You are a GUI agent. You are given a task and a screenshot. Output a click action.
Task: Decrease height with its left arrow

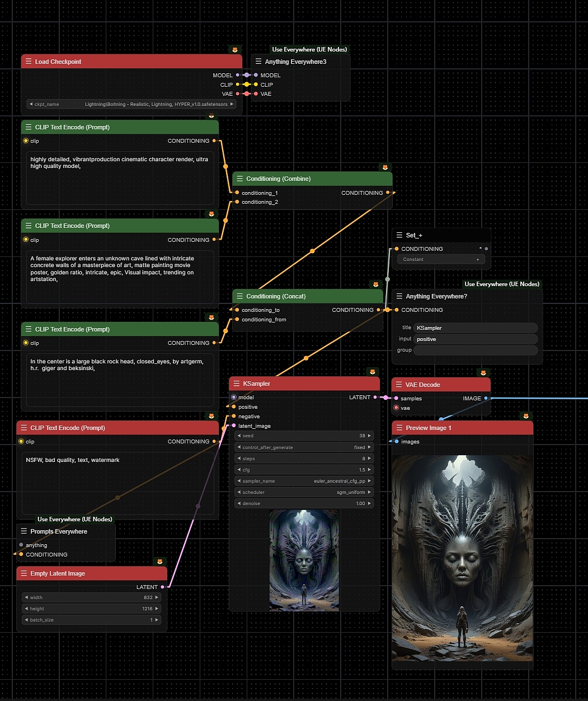pos(26,609)
